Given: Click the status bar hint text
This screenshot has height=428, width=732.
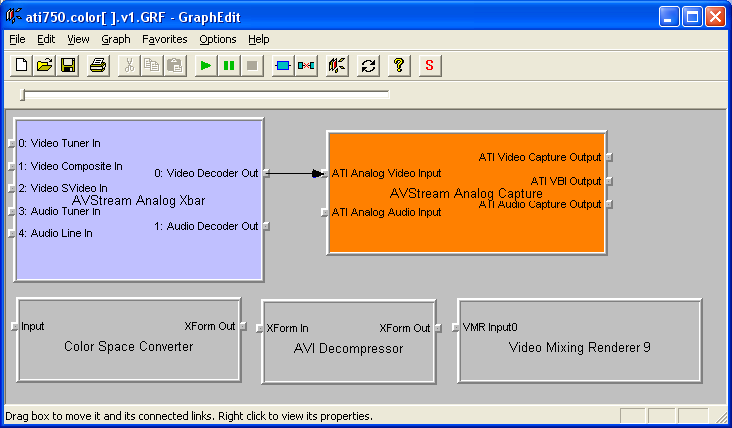Looking at the screenshot, I should pyautogui.click(x=189, y=416).
